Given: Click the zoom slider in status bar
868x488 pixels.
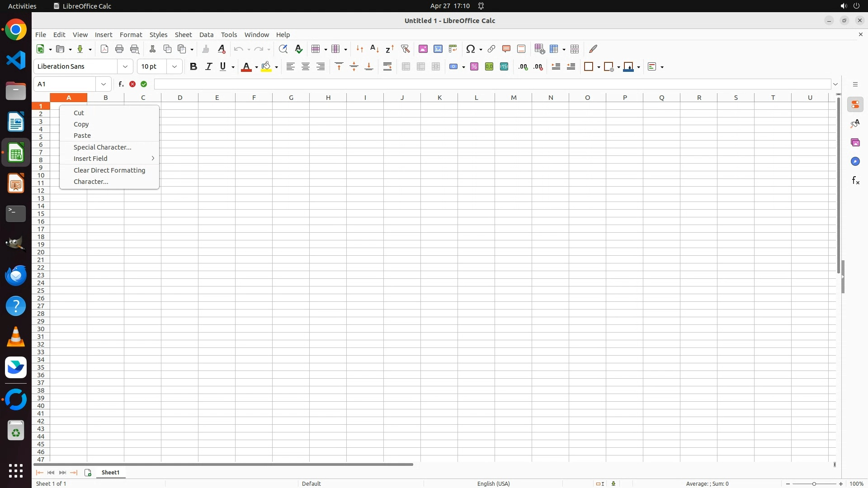Looking at the screenshot, I should click(814, 484).
